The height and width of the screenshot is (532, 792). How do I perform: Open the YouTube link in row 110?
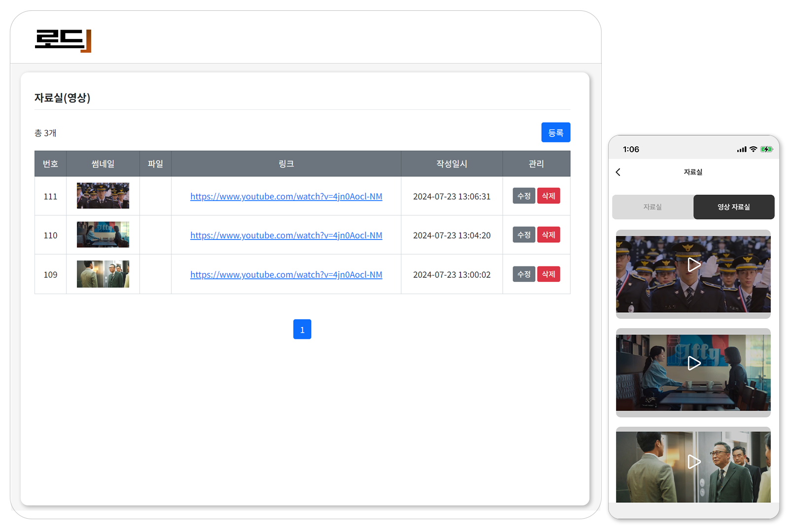286,235
